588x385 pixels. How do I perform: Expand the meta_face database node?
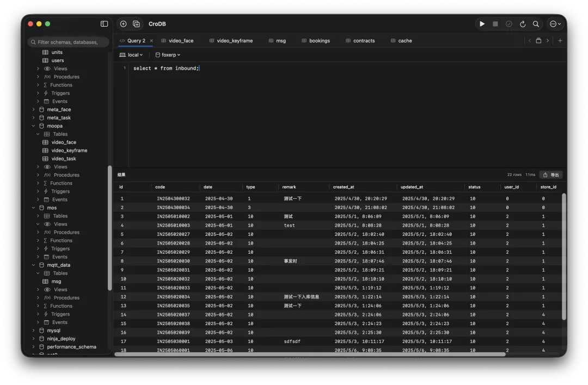point(33,109)
